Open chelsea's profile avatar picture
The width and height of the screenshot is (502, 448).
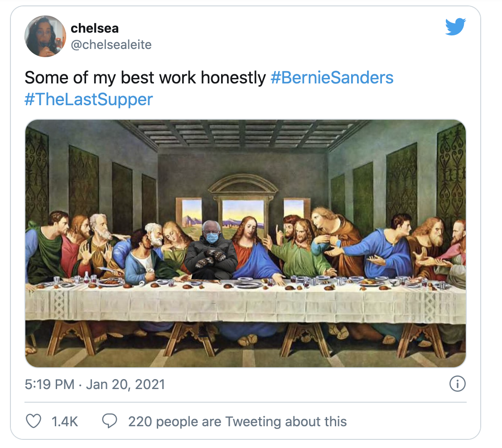click(x=46, y=36)
